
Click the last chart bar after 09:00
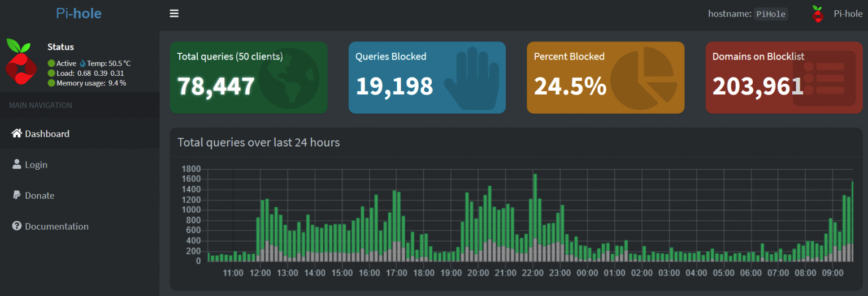[852, 221]
